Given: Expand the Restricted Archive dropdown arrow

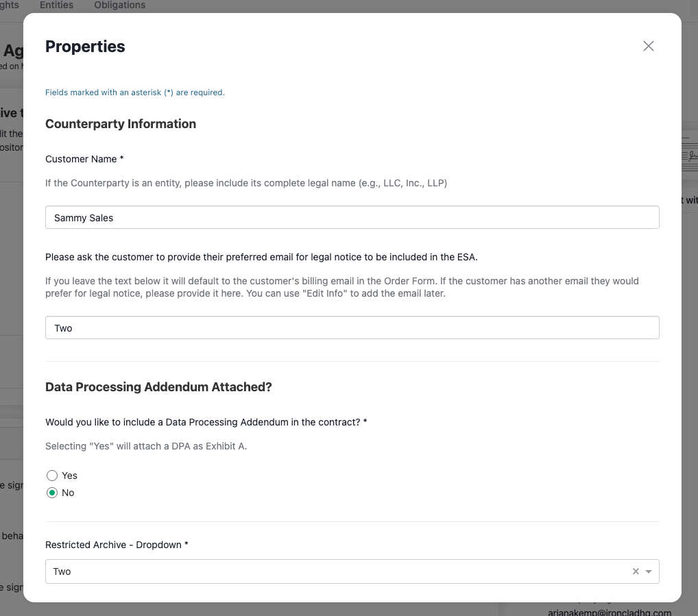Looking at the screenshot, I should 649,571.
